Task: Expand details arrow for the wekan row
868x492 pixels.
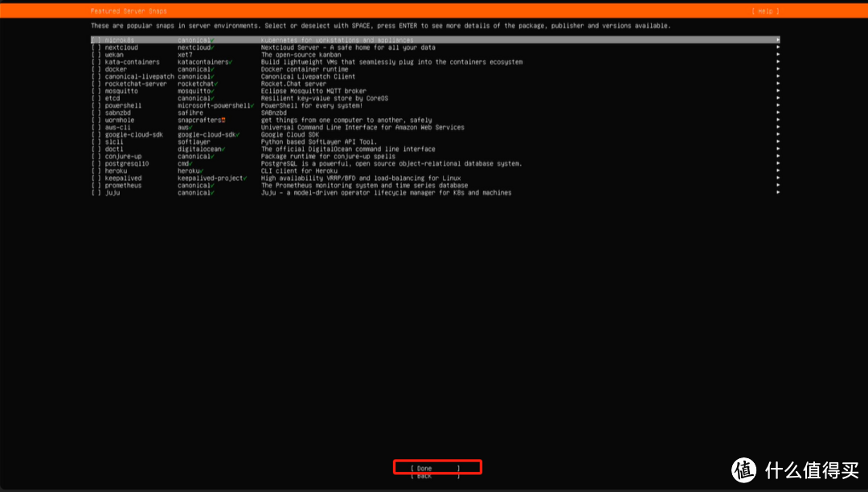Action: click(777, 55)
